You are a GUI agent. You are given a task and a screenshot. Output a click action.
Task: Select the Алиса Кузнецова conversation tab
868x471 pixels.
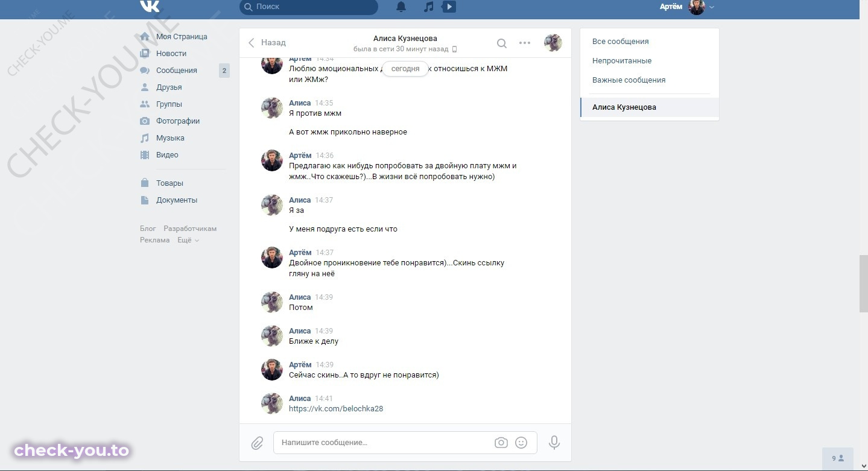(650, 107)
